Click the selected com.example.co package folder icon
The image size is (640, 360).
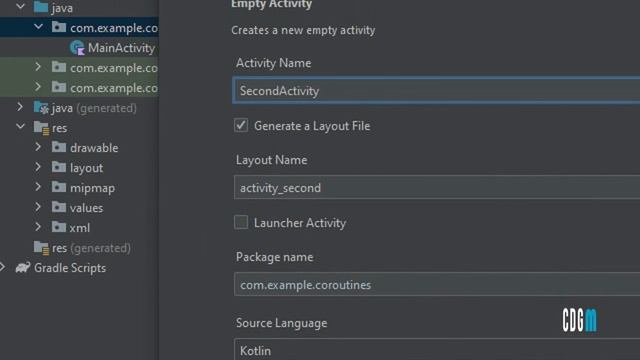click(x=59, y=27)
